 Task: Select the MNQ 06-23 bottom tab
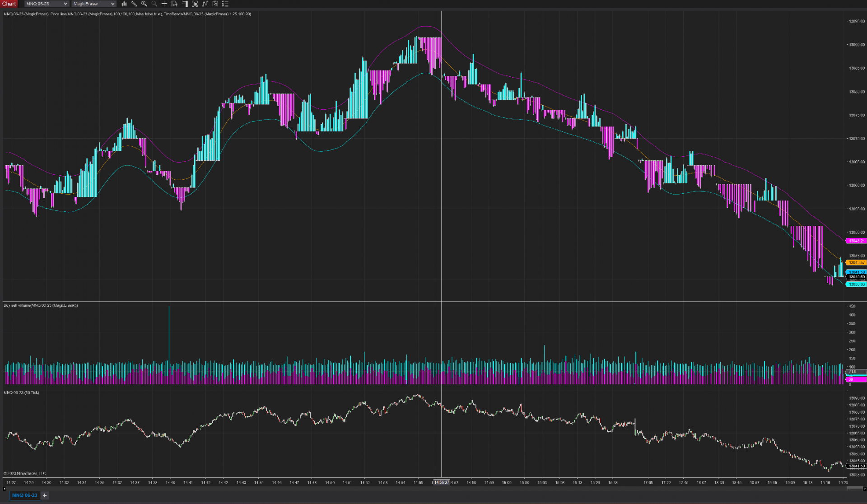point(24,495)
